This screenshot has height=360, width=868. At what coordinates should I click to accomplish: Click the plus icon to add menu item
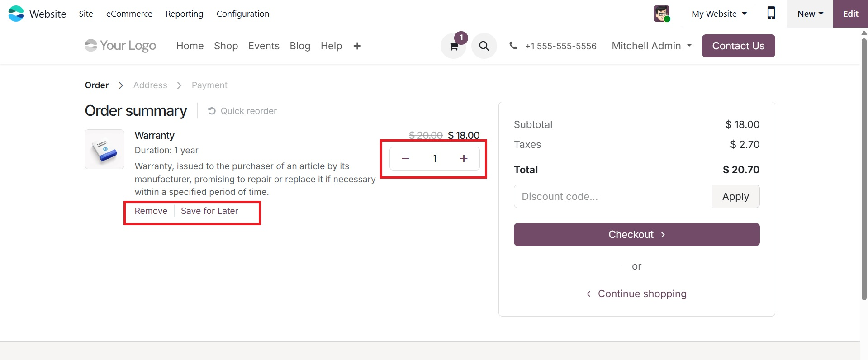357,46
